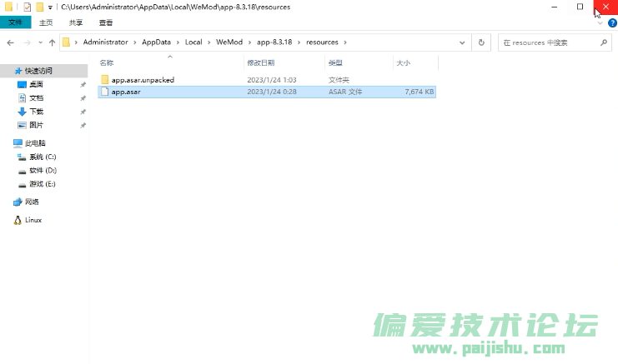
Task: Open Customize Quick Access Toolbar dropdown
Action: coord(50,7)
